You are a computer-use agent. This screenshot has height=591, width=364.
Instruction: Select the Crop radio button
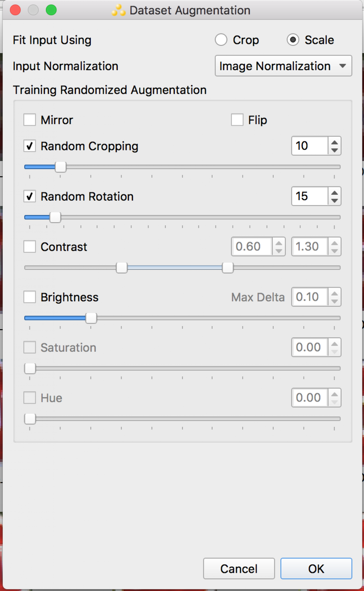coord(221,40)
